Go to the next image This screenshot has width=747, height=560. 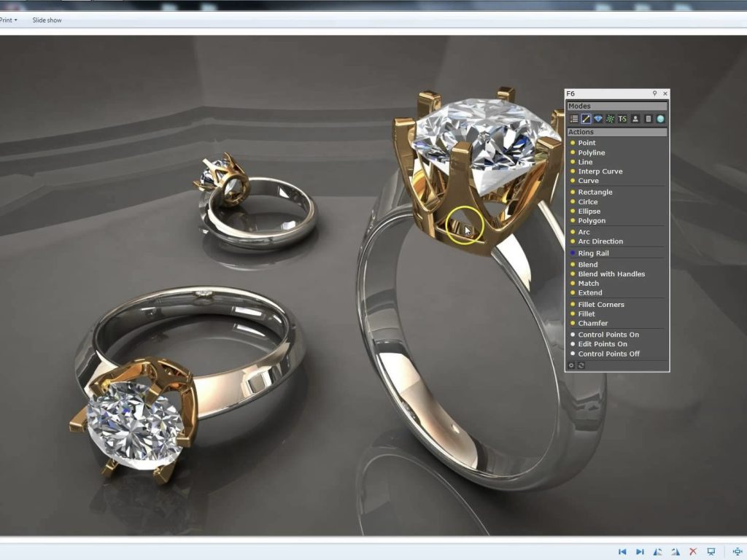click(x=640, y=552)
